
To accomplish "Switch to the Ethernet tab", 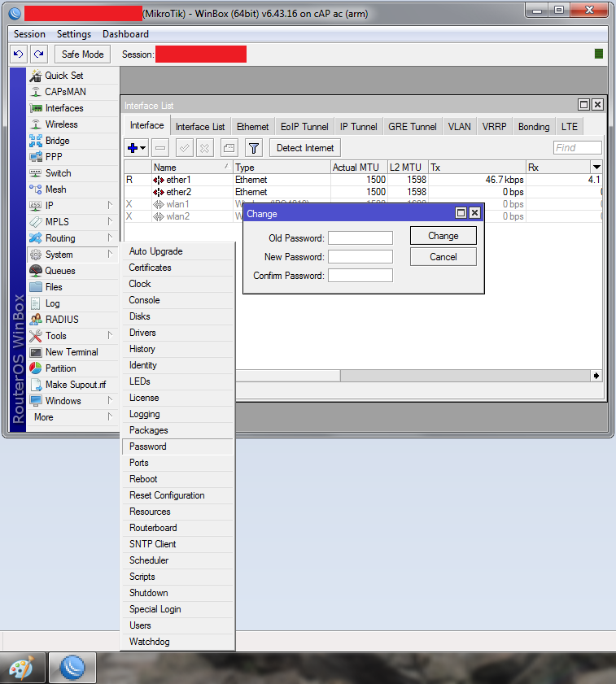I will click(x=252, y=127).
